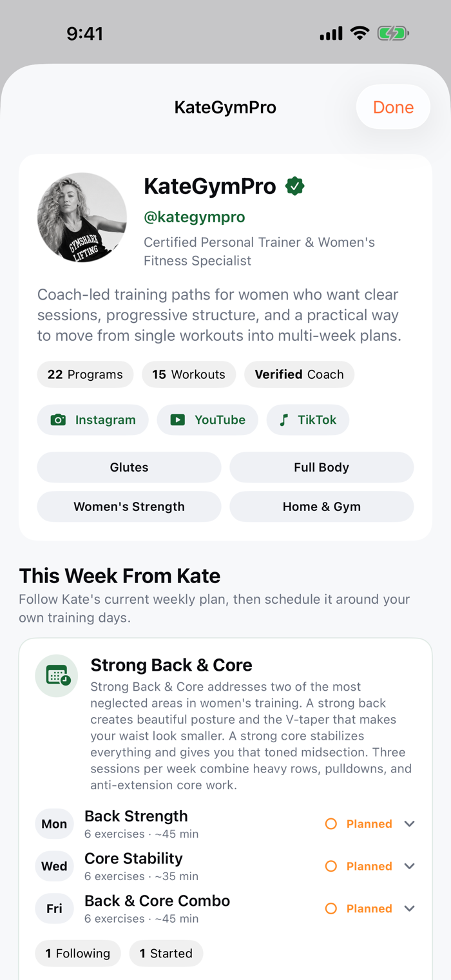Tap the green verified badge beside KateGymPro

pyautogui.click(x=295, y=186)
